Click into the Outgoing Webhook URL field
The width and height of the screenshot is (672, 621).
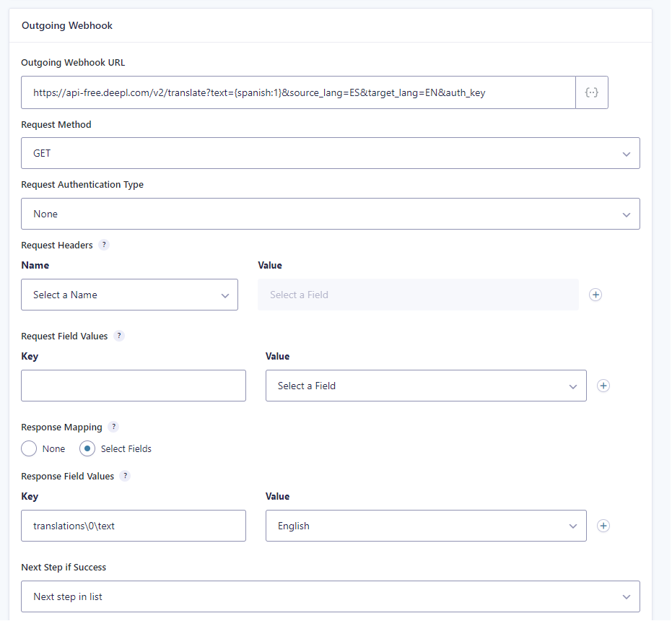(297, 93)
